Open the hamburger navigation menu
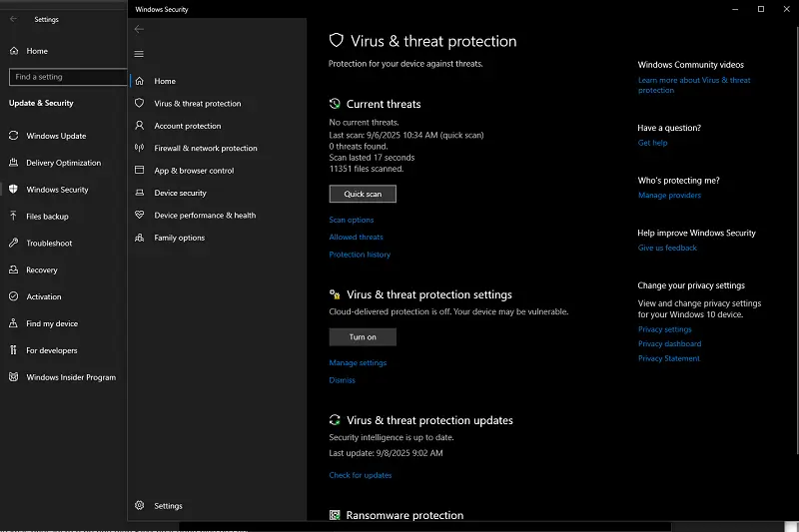 coord(139,54)
